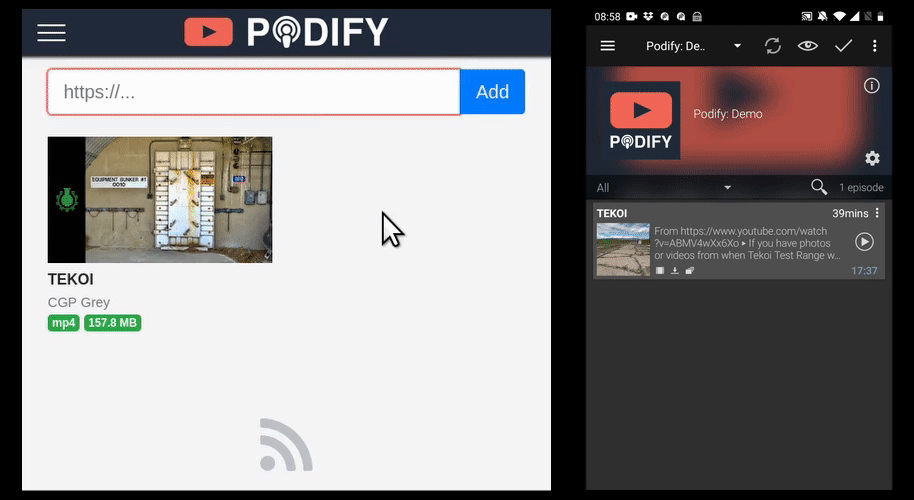Tap the TEKOI episode description text
Image resolution: width=914 pixels, height=500 pixels.
tap(747, 243)
